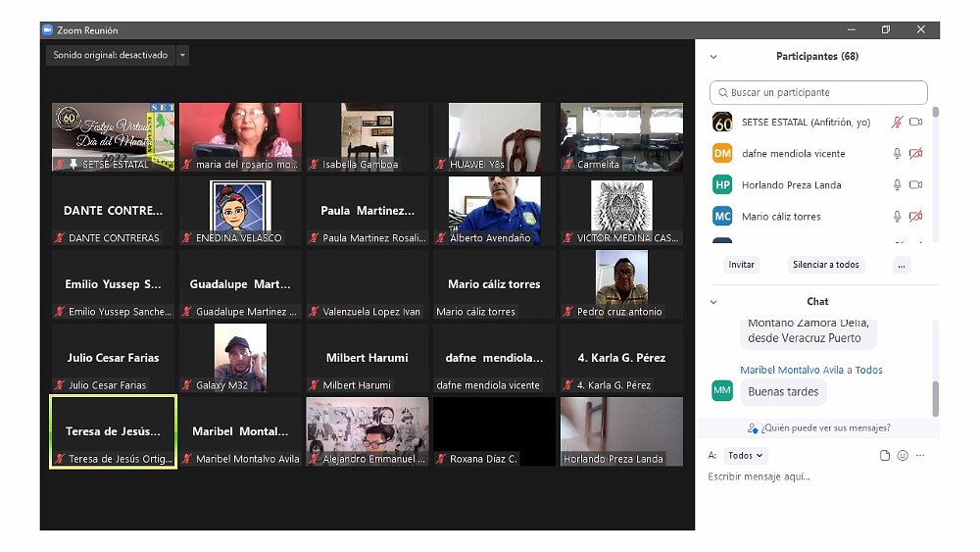The height and width of the screenshot is (552, 980).
Task: Click the MM avatar in chat message
Action: point(722,391)
